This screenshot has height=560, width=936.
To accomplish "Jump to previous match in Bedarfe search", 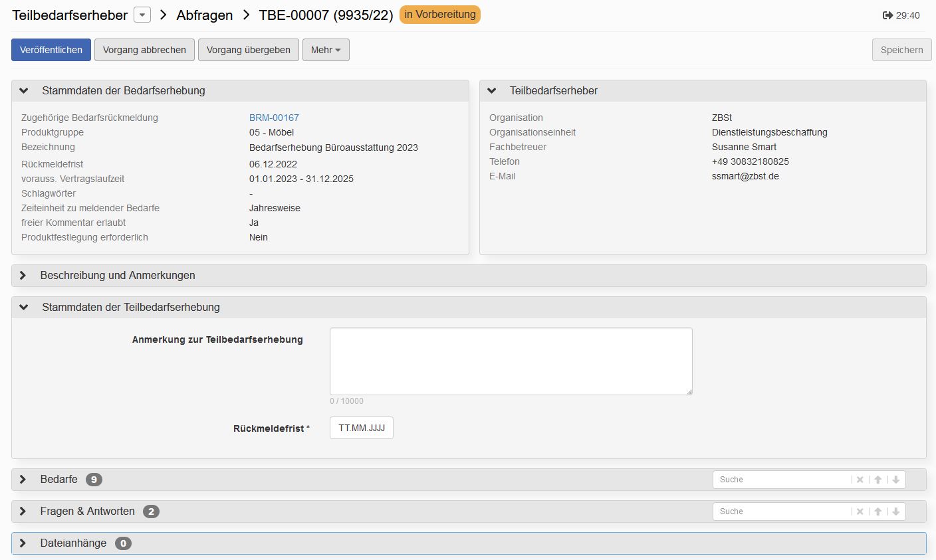I will (877, 479).
